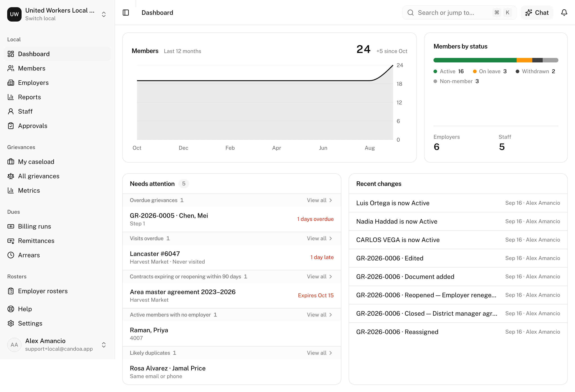Click the orange On leave bar segment
This screenshot has width=575, height=392.
(x=524, y=60)
